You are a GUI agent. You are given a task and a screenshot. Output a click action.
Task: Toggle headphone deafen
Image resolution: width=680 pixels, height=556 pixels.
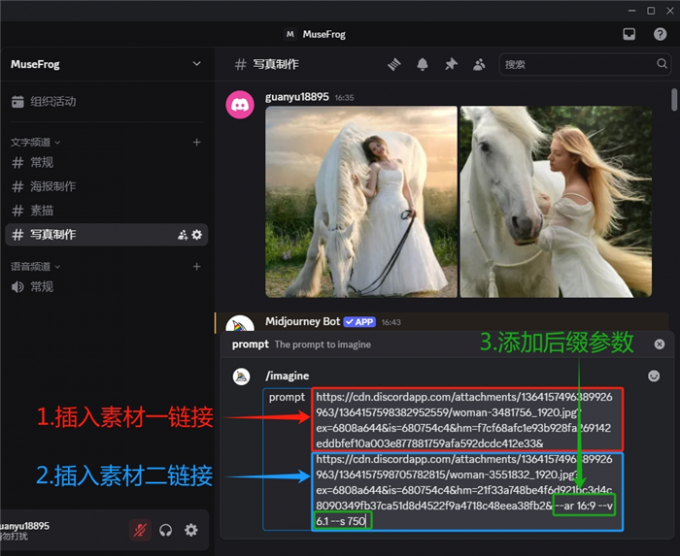(166, 530)
